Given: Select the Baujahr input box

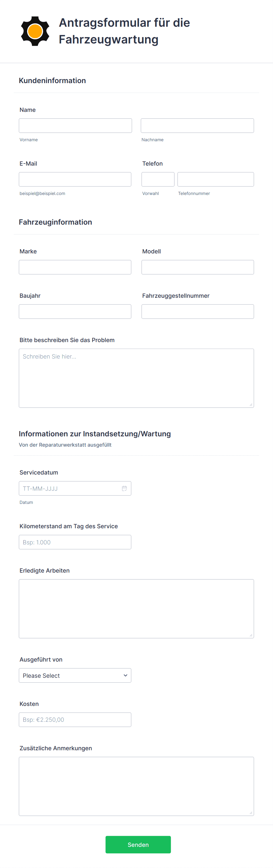Looking at the screenshot, I should [75, 311].
